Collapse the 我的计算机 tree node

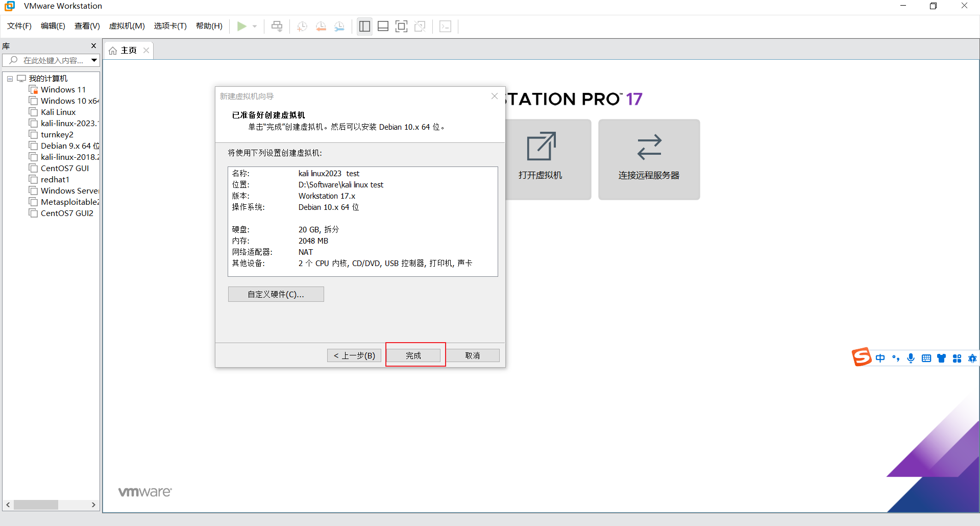coord(10,79)
